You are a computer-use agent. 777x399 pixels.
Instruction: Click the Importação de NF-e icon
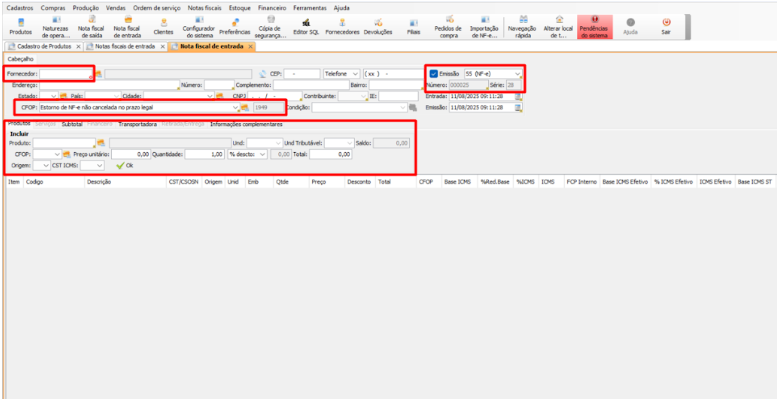(484, 27)
